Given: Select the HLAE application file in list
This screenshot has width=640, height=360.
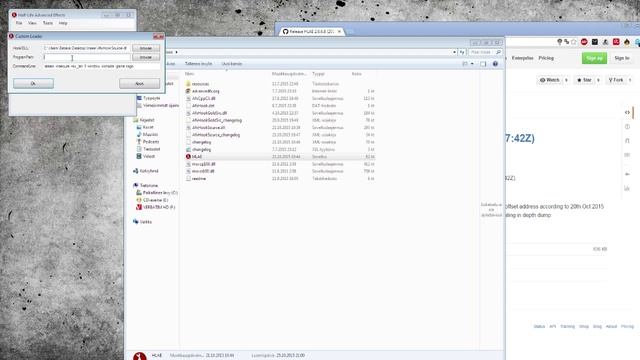Looking at the screenshot, I should pos(197,157).
